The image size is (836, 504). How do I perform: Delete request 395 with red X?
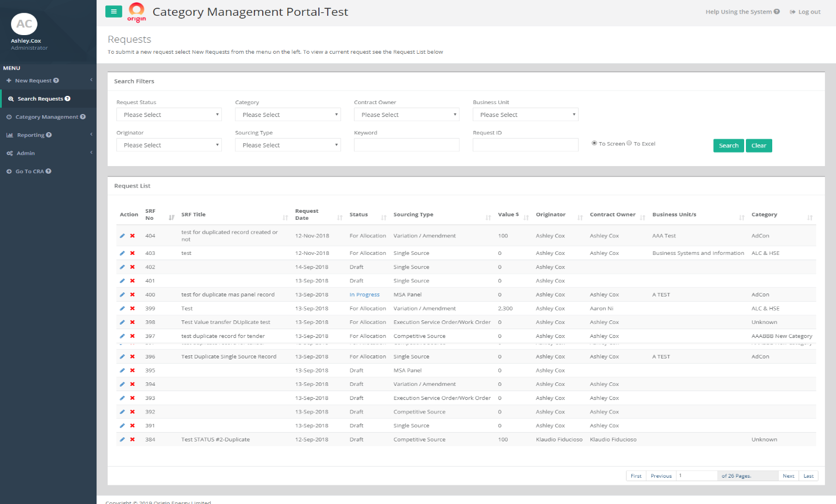pos(132,370)
